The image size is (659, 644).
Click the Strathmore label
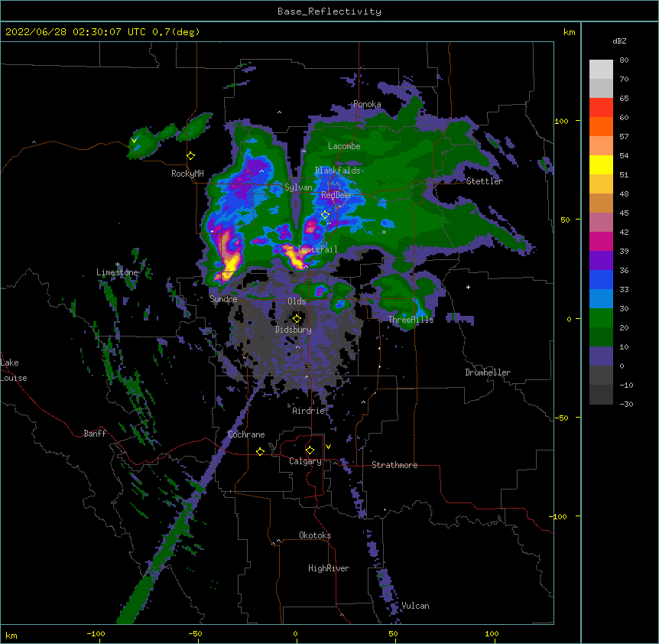click(x=394, y=465)
